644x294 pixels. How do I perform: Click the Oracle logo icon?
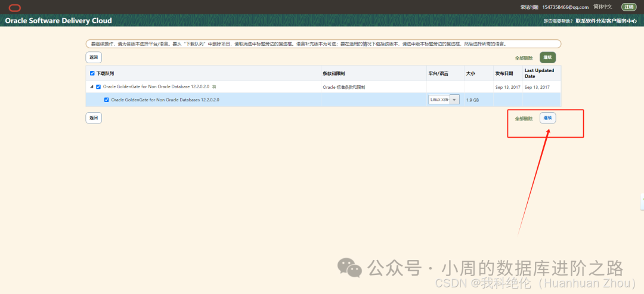coord(15,7)
